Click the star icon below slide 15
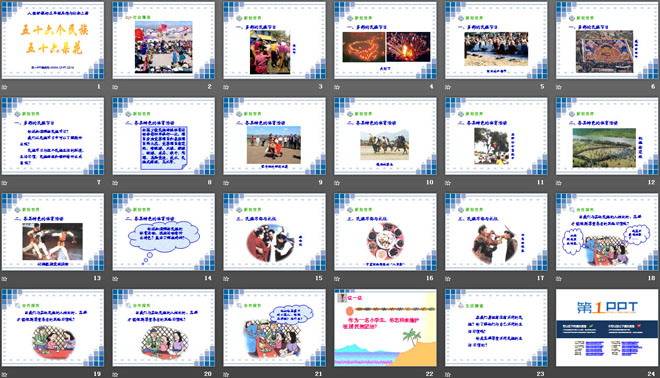Viewport: 660px width, 378px height. (x=226, y=278)
